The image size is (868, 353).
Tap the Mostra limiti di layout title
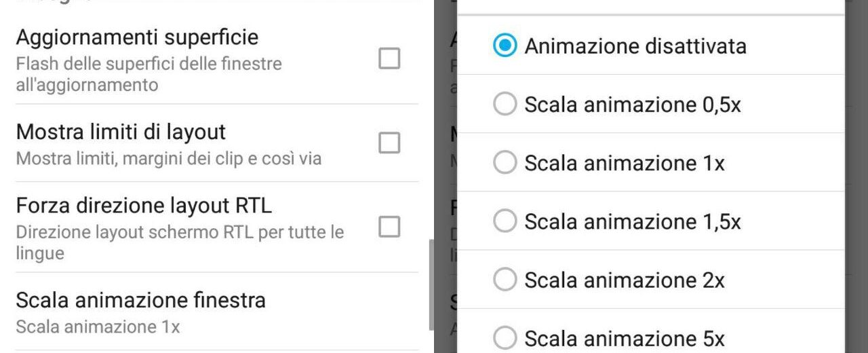[121, 131]
